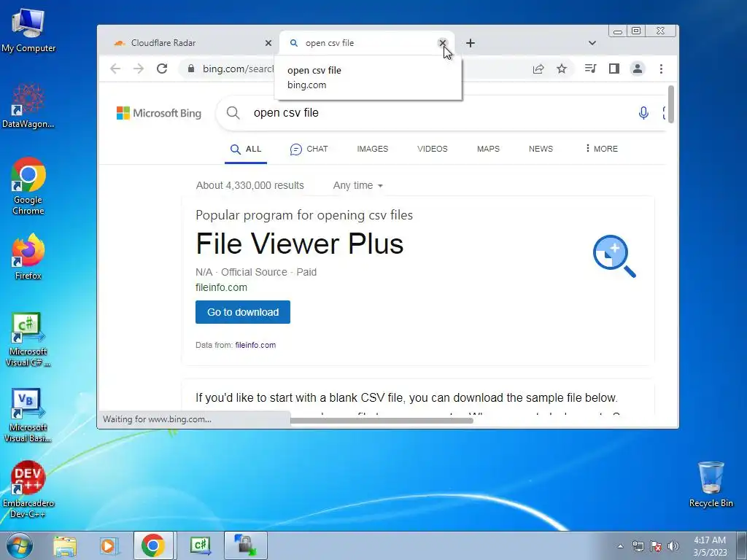The height and width of the screenshot is (560, 747).
Task: Open DataWagon desktop shortcut
Action: tap(28, 106)
